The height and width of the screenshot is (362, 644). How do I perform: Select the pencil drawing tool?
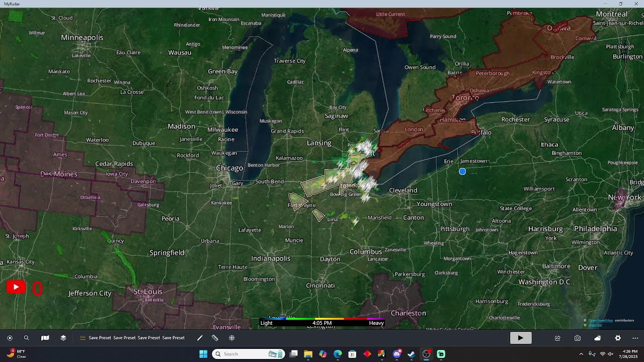click(200, 338)
